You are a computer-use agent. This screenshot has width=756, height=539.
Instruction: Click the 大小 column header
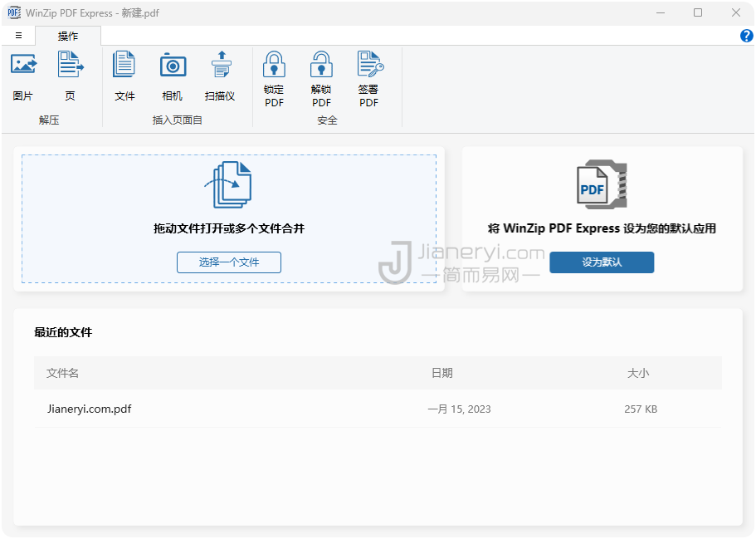coord(638,373)
